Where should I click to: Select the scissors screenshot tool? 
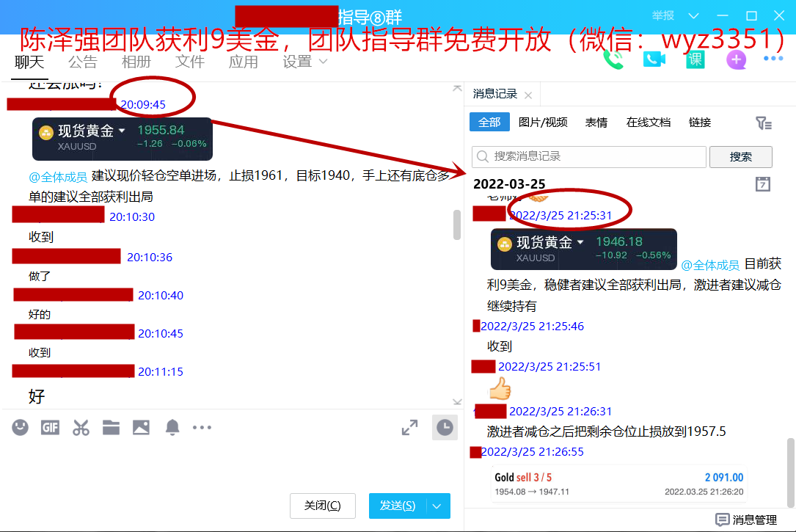tap(81, 427)
